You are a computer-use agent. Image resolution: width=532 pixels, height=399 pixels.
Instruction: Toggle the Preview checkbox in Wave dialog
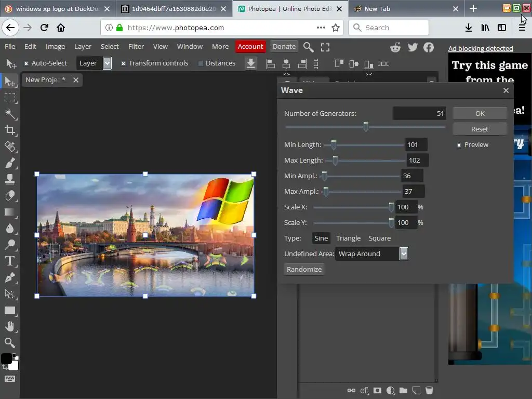point(459,145)
